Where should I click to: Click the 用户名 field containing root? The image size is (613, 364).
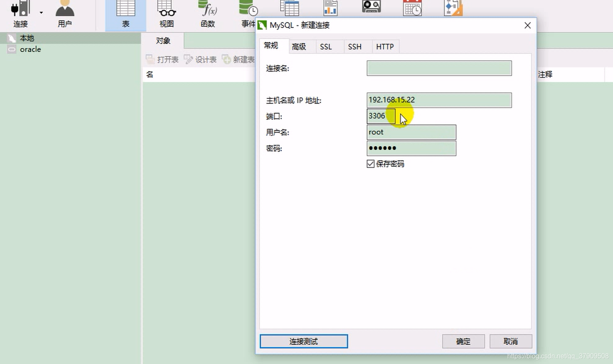(411, 132)
